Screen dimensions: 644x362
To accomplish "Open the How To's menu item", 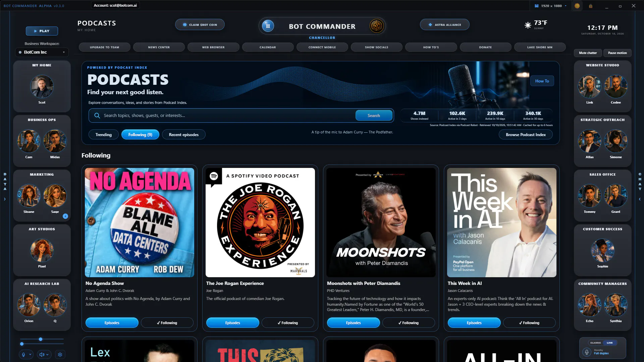I will 431,47.
